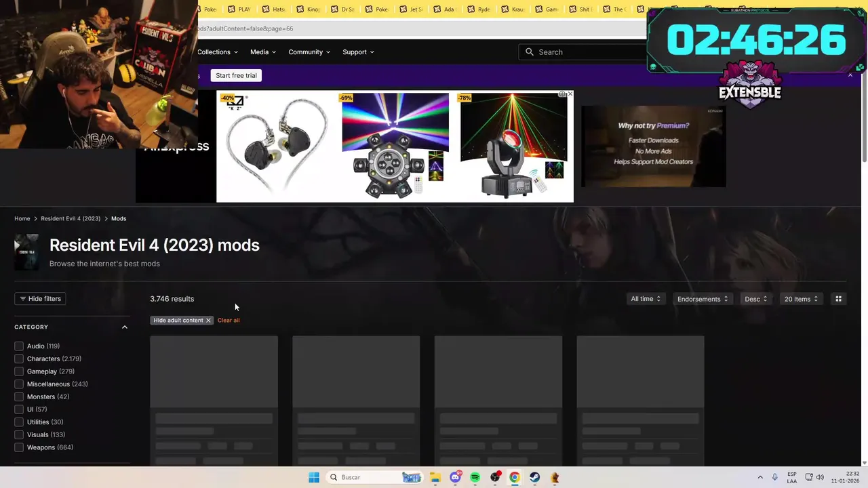Click the Start free trial button
This screenshot has width=868, height=488.
(x=236, y=75)
